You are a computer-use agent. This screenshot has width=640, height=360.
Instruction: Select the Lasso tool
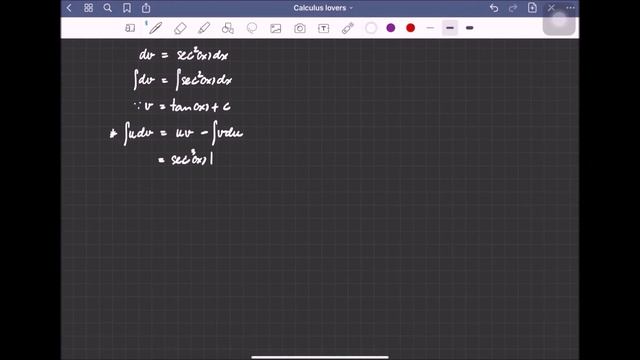[252, 28]
